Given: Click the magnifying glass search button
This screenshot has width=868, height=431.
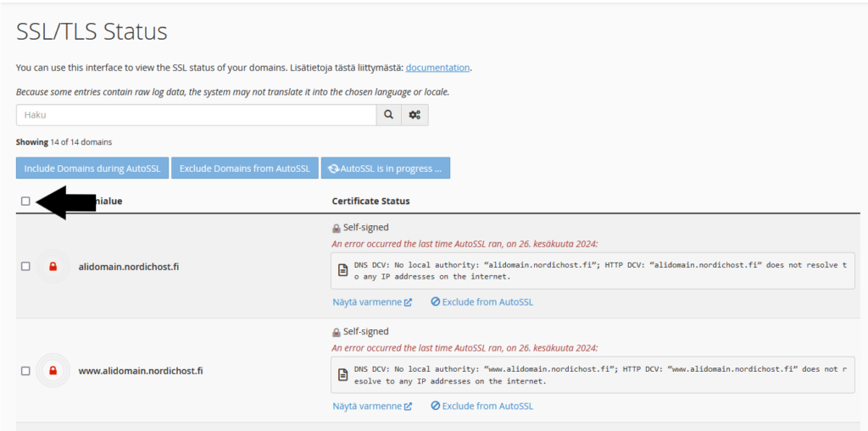Looking at the screenshot, I should 389,115.
